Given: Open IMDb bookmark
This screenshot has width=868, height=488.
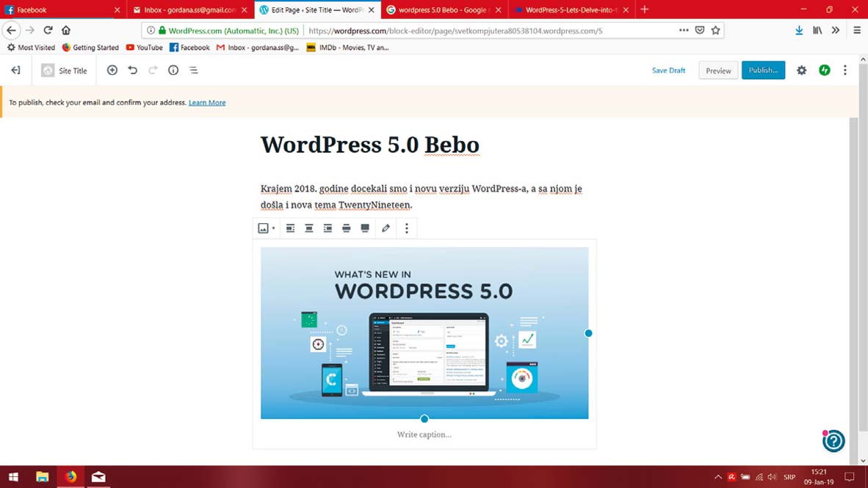Looking at the screenshot, I should pos(347,48).
